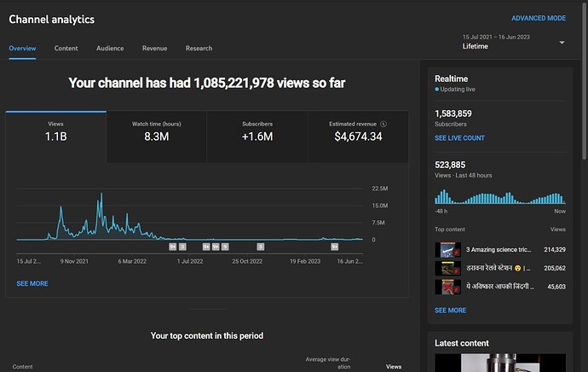Viewport: 588px width, 372px height.
Task: Open the 'ये अविष्कार आपकी जिंदगी' video thumbnail
Action: tap(447, 287)
